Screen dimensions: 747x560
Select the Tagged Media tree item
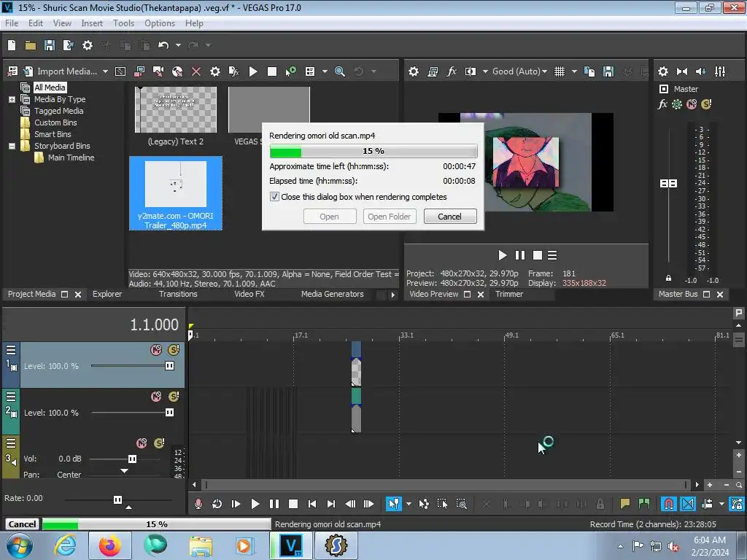58,111
